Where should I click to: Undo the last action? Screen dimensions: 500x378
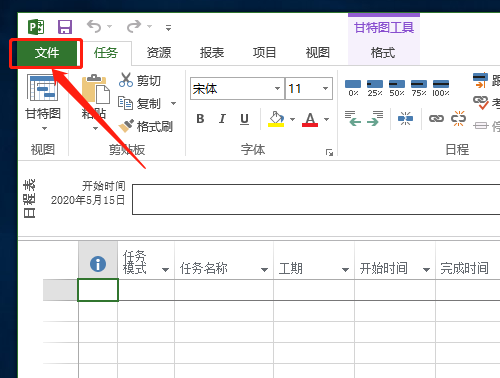click(x=94, y=26)
